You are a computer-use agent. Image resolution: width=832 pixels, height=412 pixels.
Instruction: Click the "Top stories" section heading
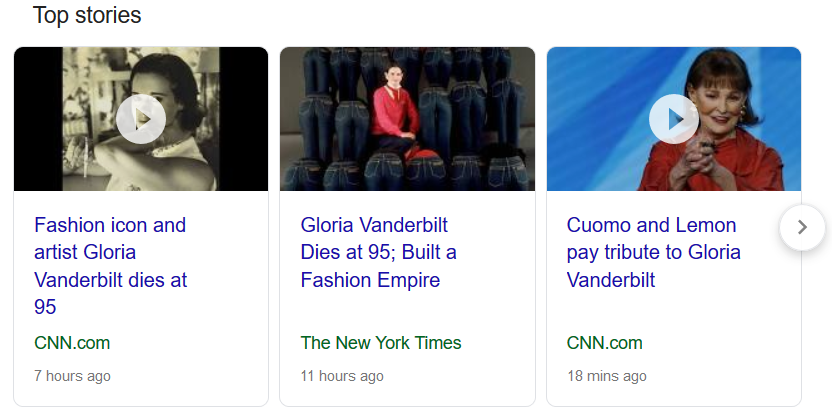coord(87,16)
